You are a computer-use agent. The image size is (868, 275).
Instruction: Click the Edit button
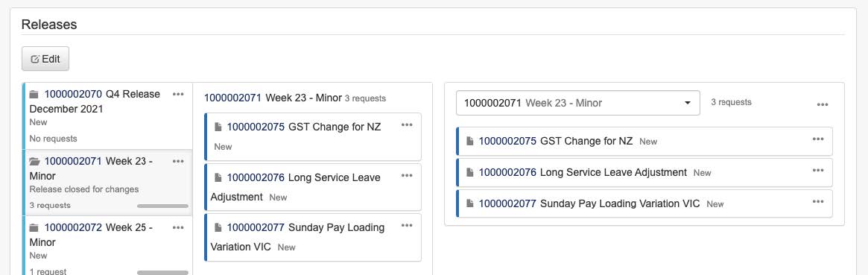point(45,59)
